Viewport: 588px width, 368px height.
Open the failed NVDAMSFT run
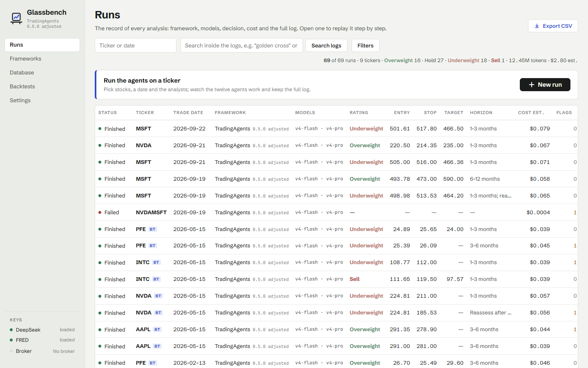(336, 212)
